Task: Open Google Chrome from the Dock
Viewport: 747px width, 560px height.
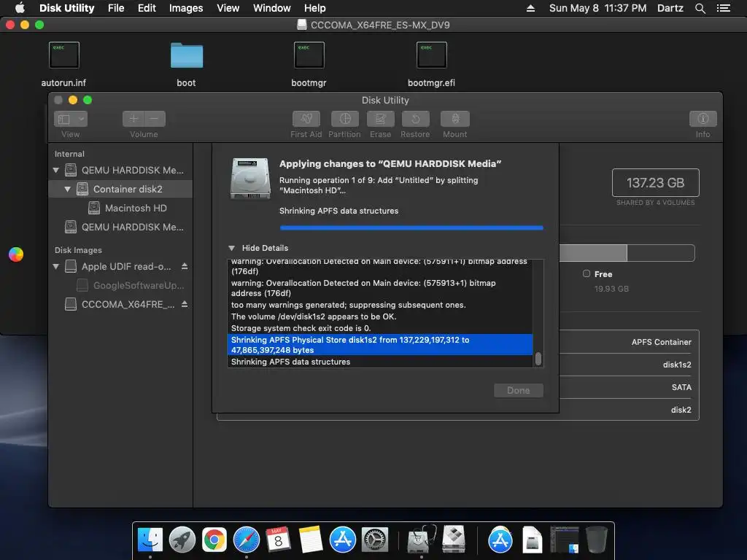Action: pyautogui.click(x=214, y=540)
